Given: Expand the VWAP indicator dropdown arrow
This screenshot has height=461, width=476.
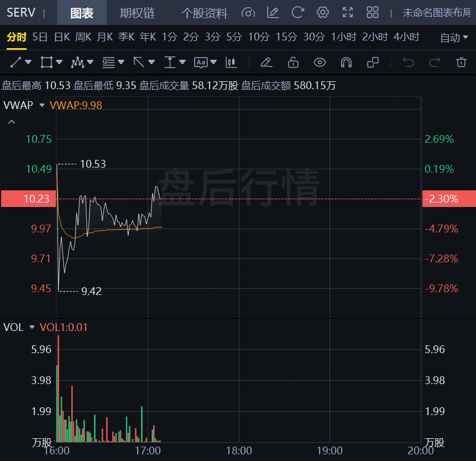Looking at the screenshot, I should tap(41, 105).
